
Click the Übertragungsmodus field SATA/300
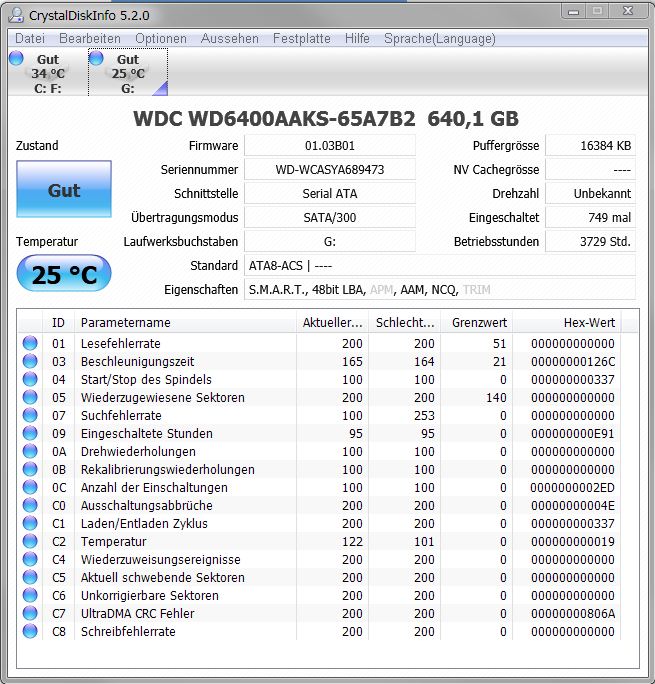click(x=330, y=217)
